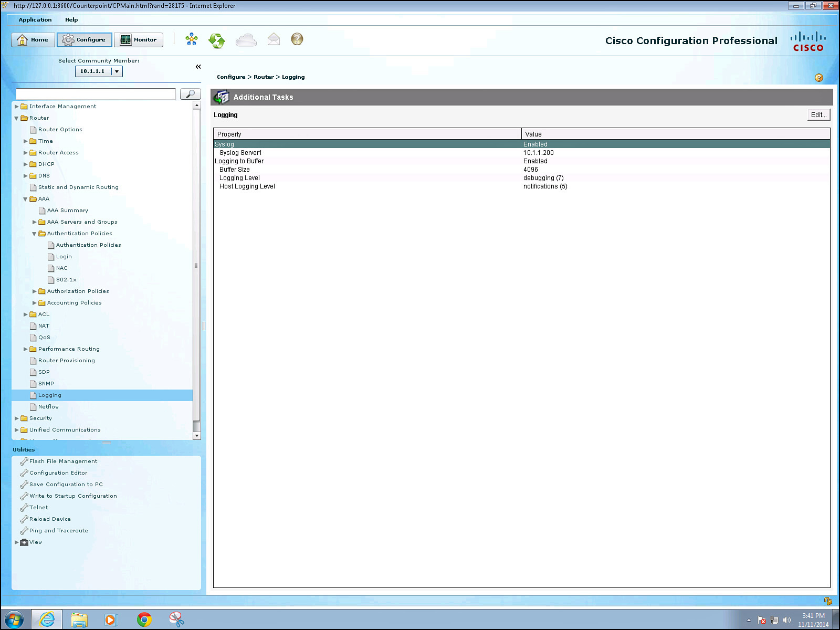The height and width of the screenshot is (630, 840).
Task: Expand Accounting Policies folder
Action: (34, 303)
